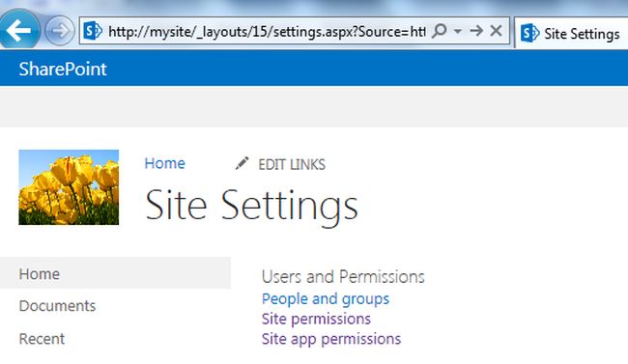Open Documents in the quick launch
The width and height of the screenshot is (628, 364).
point(57,306)
